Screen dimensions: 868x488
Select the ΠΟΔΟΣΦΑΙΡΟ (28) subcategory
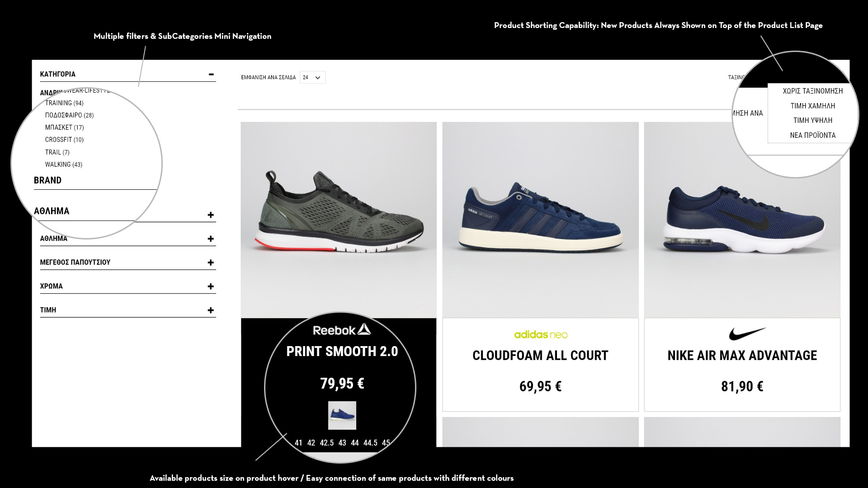click(69, 115)
